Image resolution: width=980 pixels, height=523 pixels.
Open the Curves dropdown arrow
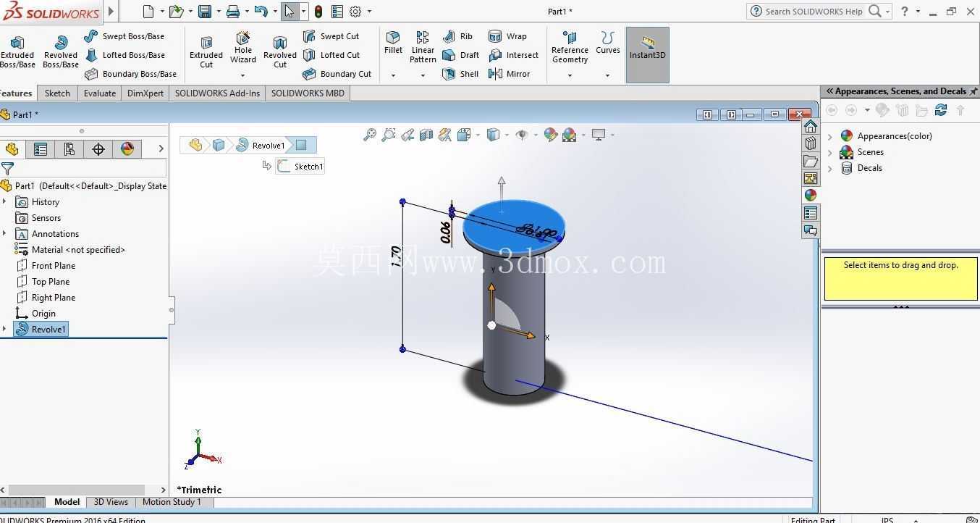tap(607, 75)
